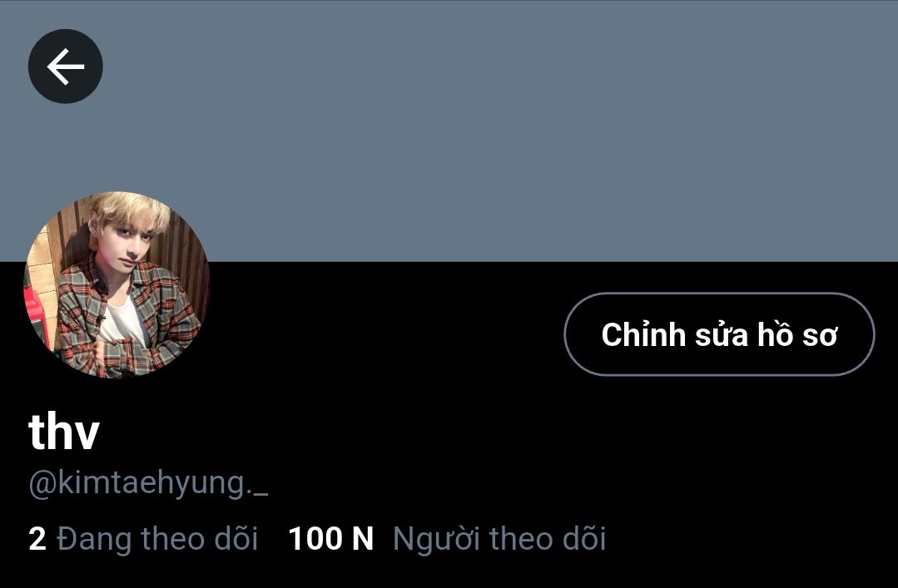
Task: Click the Đang theo dõi label text
Action: click(x=157, y=539)
